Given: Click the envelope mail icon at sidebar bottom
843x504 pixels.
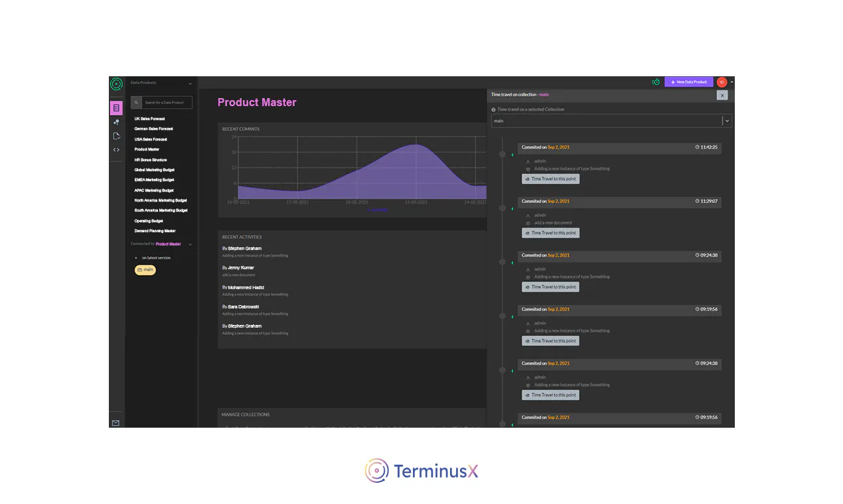Looking at the screenshot, I should [x=115, y=422].
